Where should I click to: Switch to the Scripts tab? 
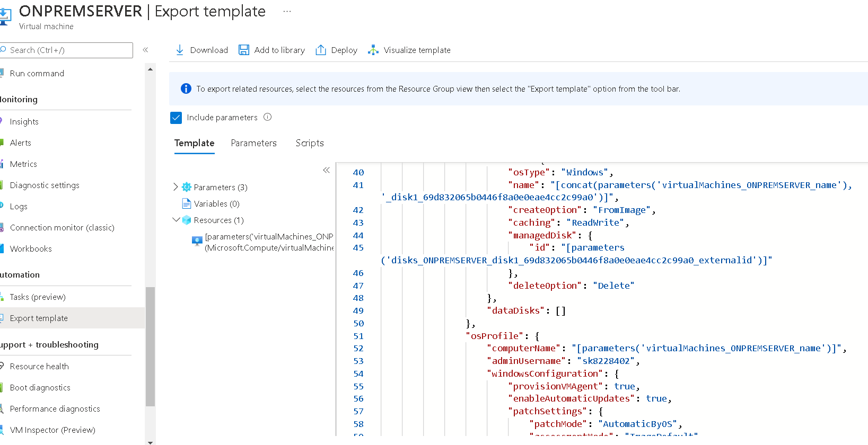pos(310,143)
